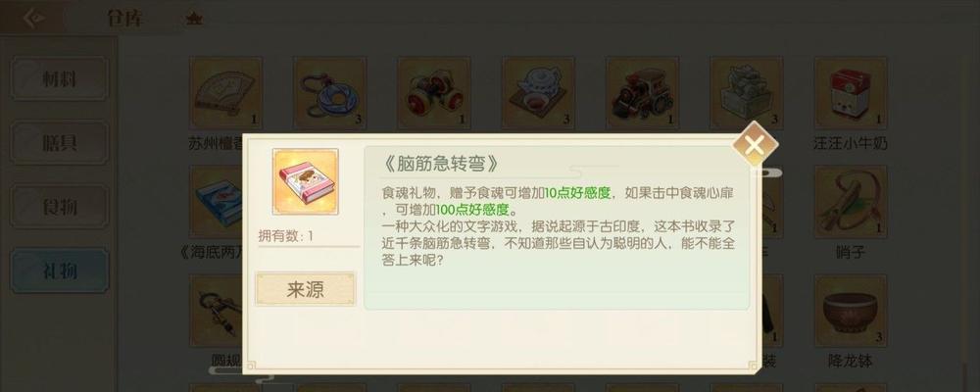The width and height of the screenshot is (980, 392).
Task: Select the 礼物 gifts tab
Action: (60, 270)
